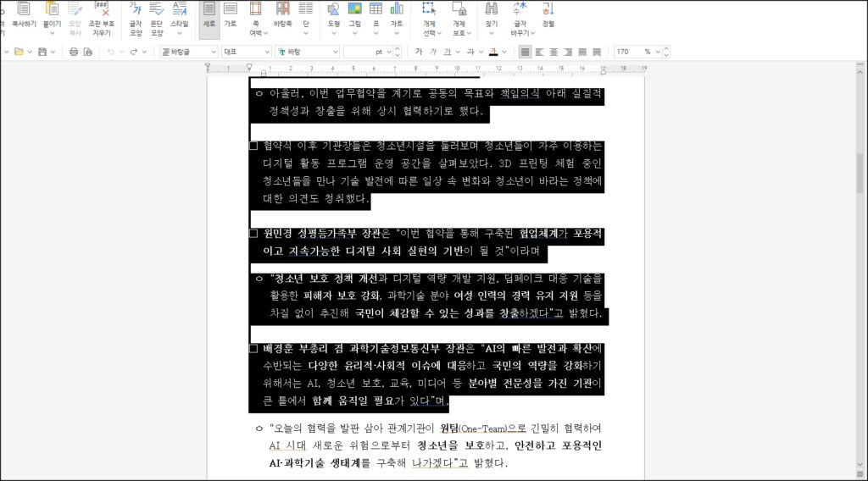The width and height of the screenshot is (868, 481).
Task: Toggle bold 가 formatting
Action: [419, 52]
